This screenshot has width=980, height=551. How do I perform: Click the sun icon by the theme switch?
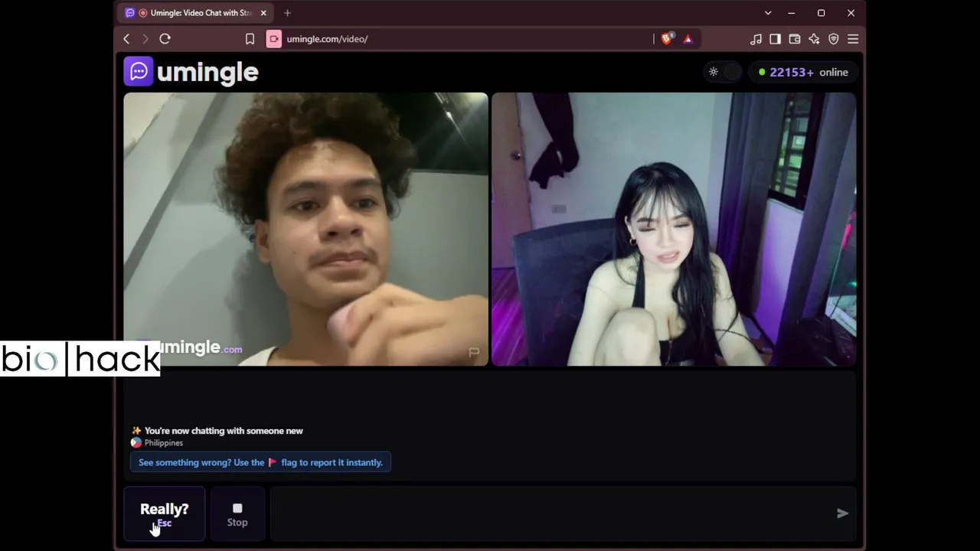pos(714,72)
